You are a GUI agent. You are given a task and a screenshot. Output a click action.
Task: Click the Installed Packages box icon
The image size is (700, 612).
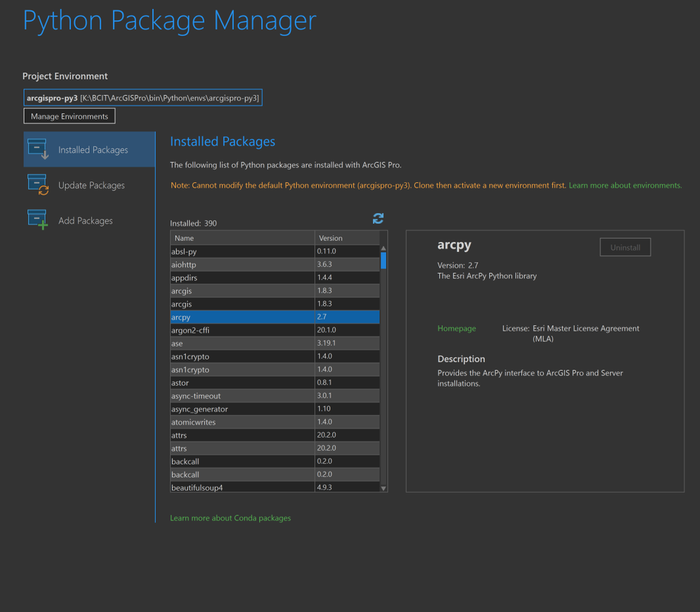coord(37,149)
